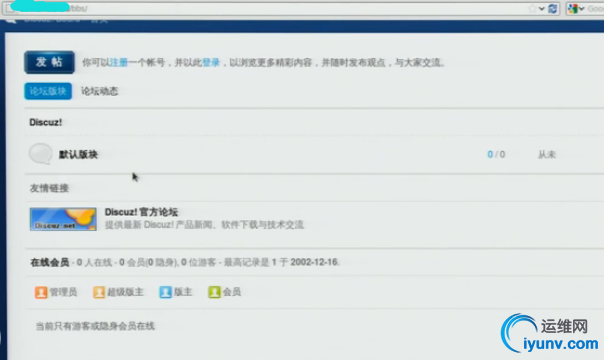604x360 pixels.
Task: Click the 超级版主 user icon
Action: pos(99,292)
